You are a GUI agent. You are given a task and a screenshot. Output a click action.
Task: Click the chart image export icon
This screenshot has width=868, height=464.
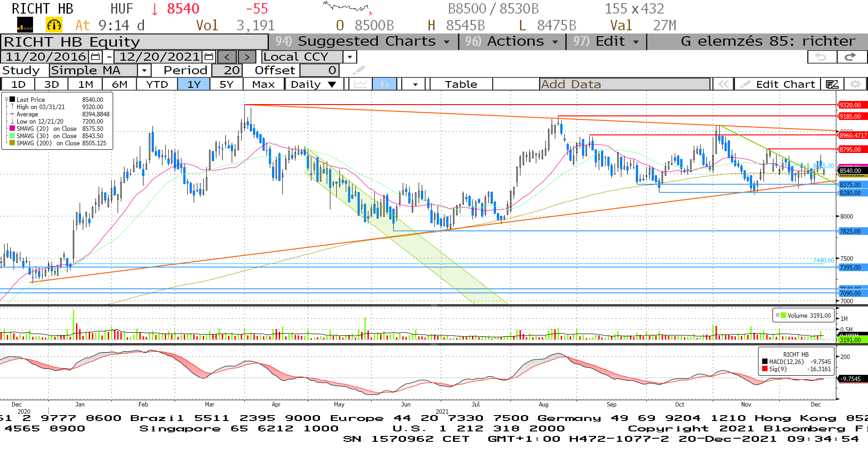pyautogui.click(x=832, y=84)
